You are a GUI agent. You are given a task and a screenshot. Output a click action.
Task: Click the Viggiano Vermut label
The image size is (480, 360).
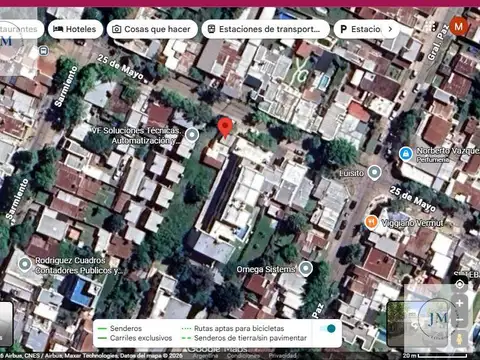pyautogui.click(x=412, y=223)
